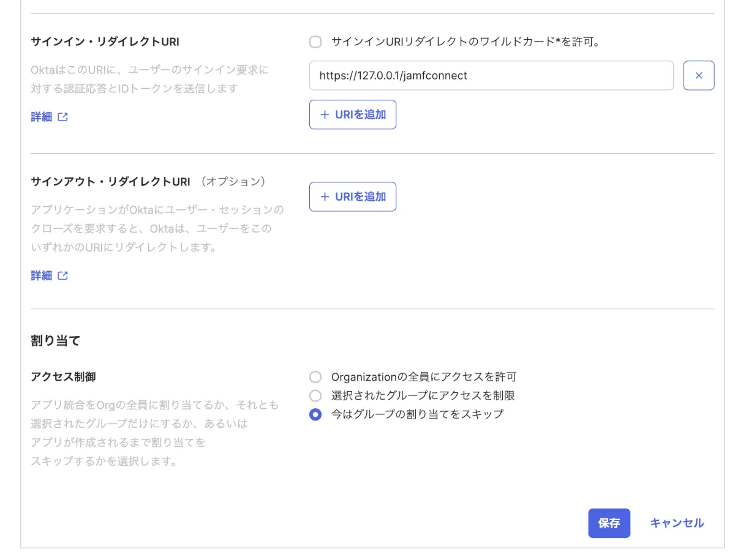Click plus icon under sign-out redirect URI
The image size is (735, 560).
[x=325, y=196]
